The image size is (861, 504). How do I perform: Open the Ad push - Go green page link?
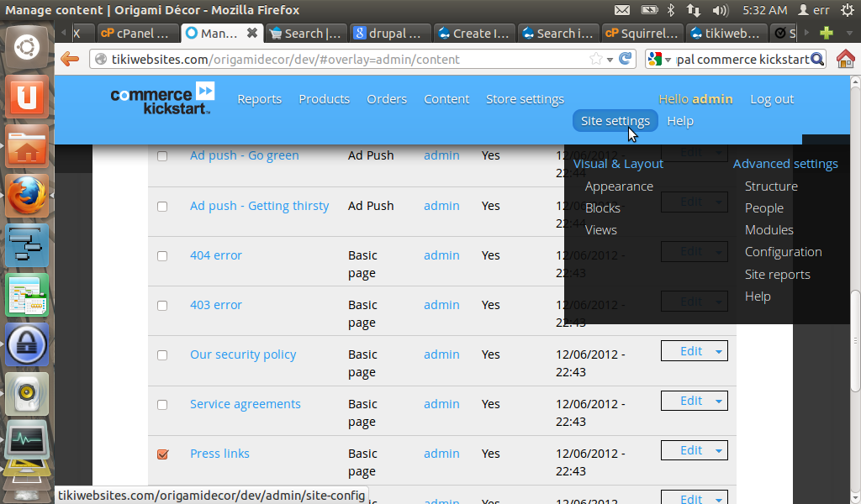(x=244, y=155)
